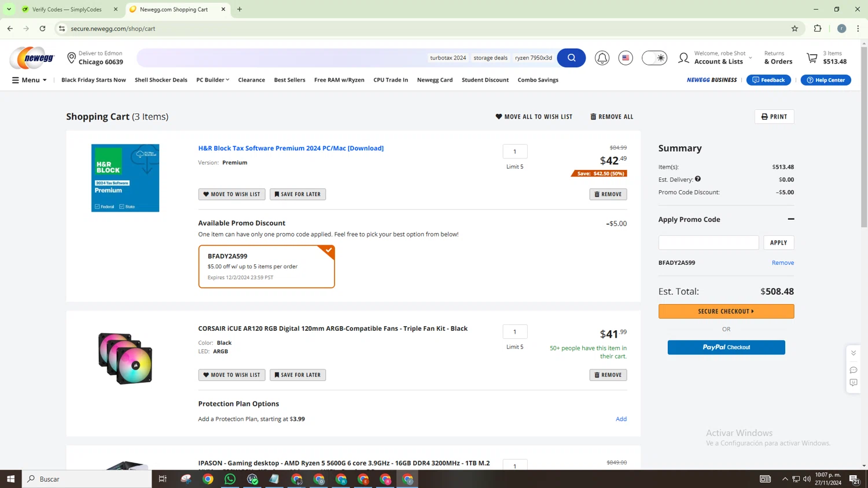Switch to the Verify Codes — SimplyCodes tab
868x488 pixels.
(67, 9)
